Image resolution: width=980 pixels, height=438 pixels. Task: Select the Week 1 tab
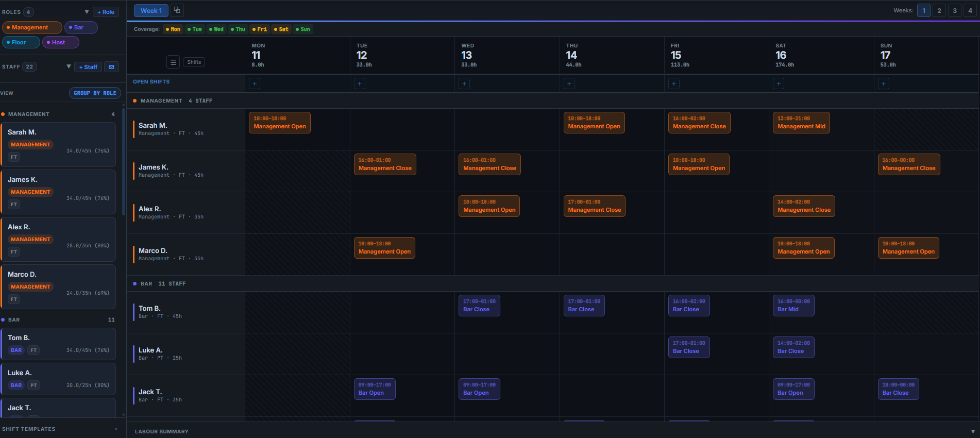click(x=151, y=10)
